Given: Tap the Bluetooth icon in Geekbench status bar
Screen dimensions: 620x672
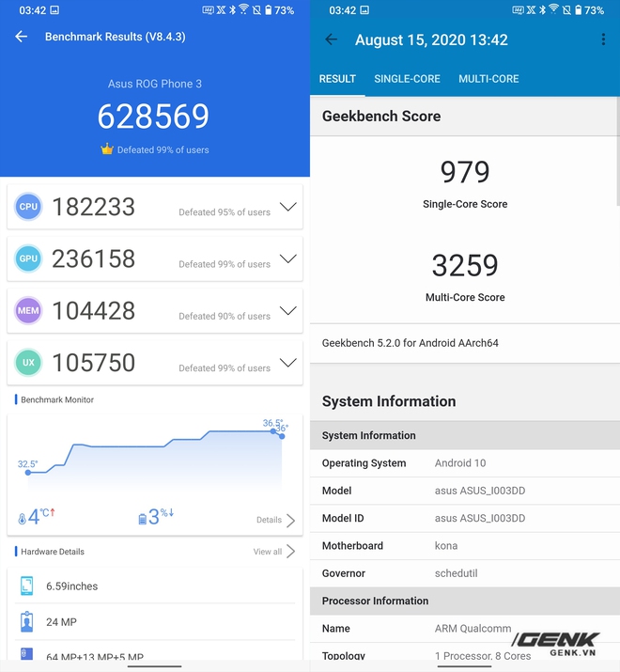Looking at the screenshot, I should tap(542, 9).
